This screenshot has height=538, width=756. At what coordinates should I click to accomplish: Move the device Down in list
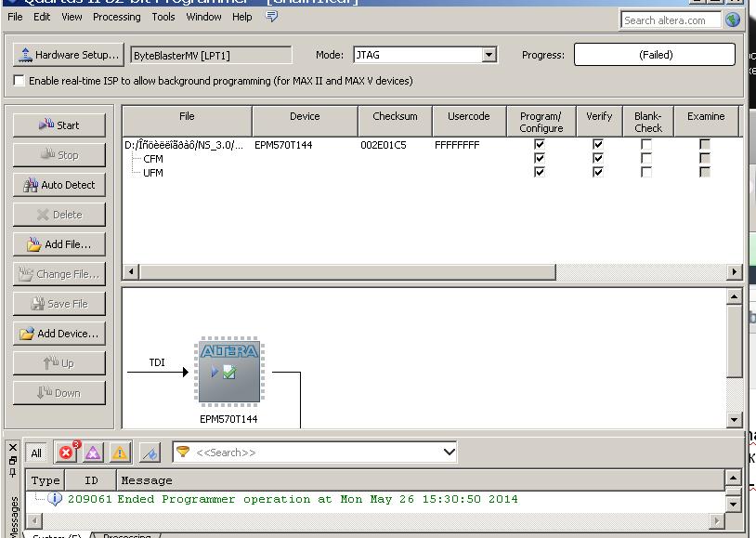(x=59, y=393)
